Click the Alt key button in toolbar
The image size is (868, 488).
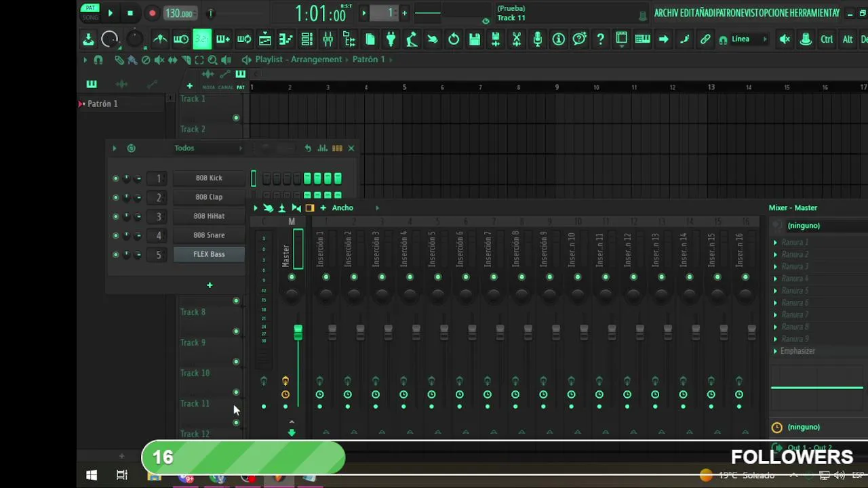[x=848, y=39]
